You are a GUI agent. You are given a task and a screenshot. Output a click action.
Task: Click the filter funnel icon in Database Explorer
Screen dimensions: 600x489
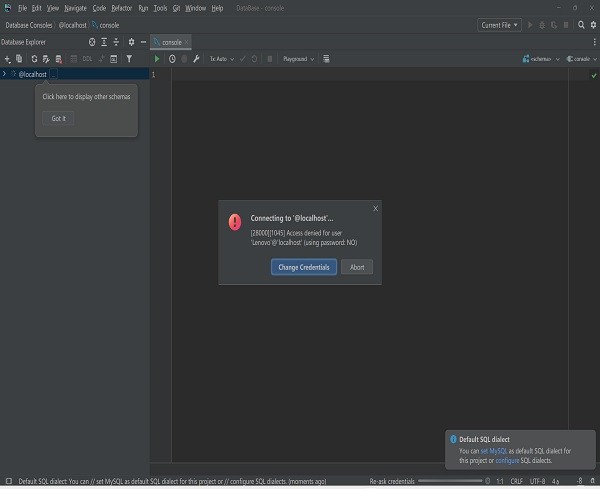(x=129, y=59)
